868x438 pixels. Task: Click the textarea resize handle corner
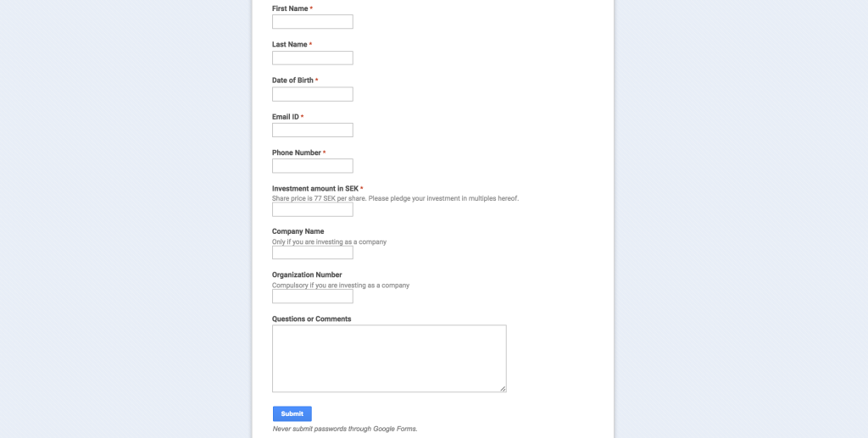coord(503,389)
